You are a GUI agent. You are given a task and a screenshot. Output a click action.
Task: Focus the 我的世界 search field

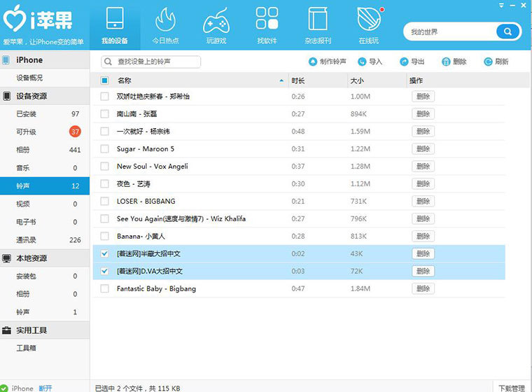[450, 32]
